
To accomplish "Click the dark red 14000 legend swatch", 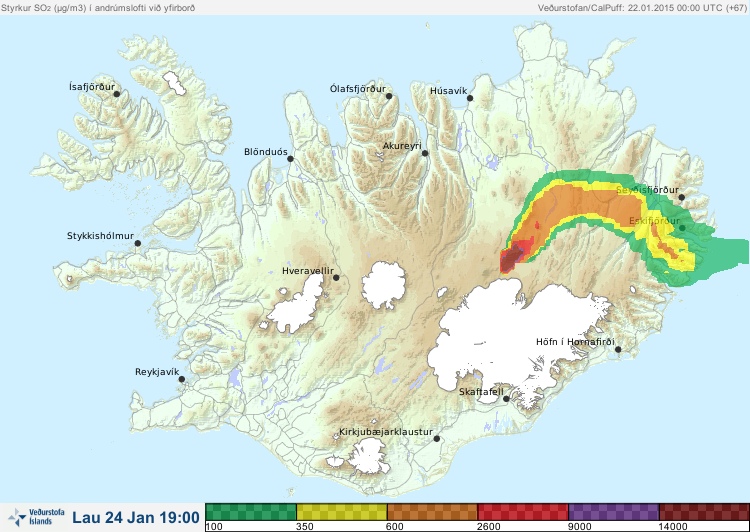I will coord(704,512).
